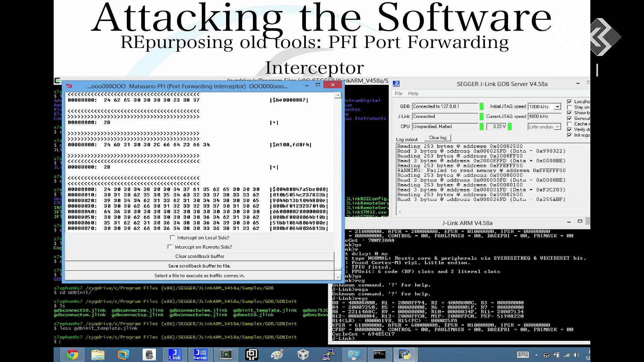644x362 pixels.
Task: Click the green voltage status indicator
Action: pos(510,127)
